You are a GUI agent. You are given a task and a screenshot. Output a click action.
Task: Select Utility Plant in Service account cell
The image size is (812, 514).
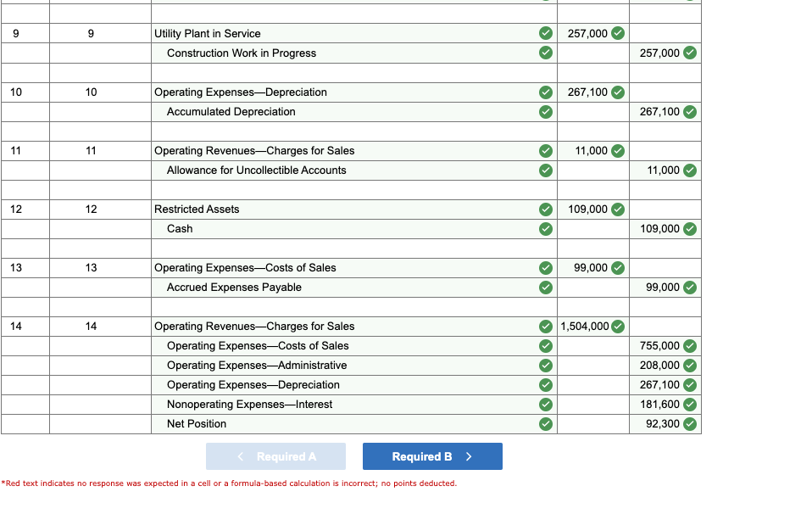click(354, 33)
